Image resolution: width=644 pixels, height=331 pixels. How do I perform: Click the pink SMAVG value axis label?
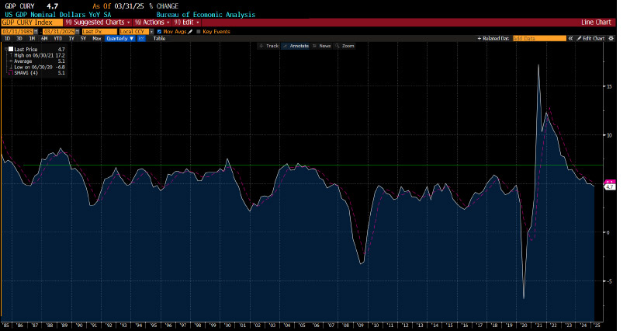610,182
